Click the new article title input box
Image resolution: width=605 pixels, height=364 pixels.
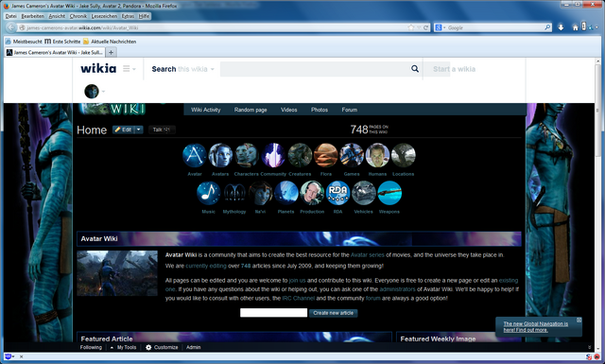point(273,313)
